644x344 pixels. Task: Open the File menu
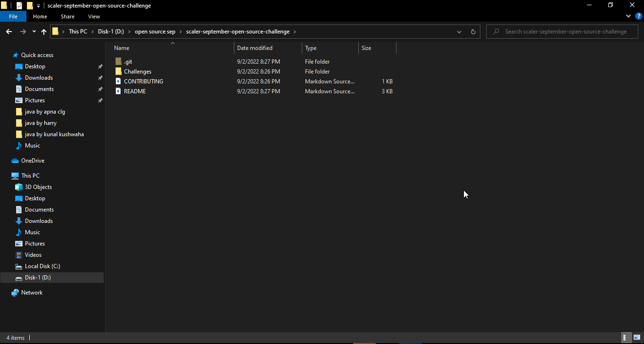(13, 16)
